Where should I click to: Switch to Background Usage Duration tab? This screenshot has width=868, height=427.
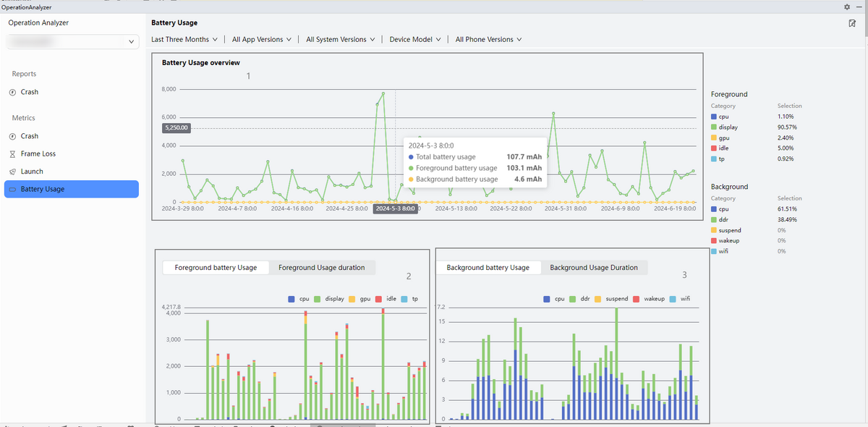pyautogui.click(x=593, y=268)
